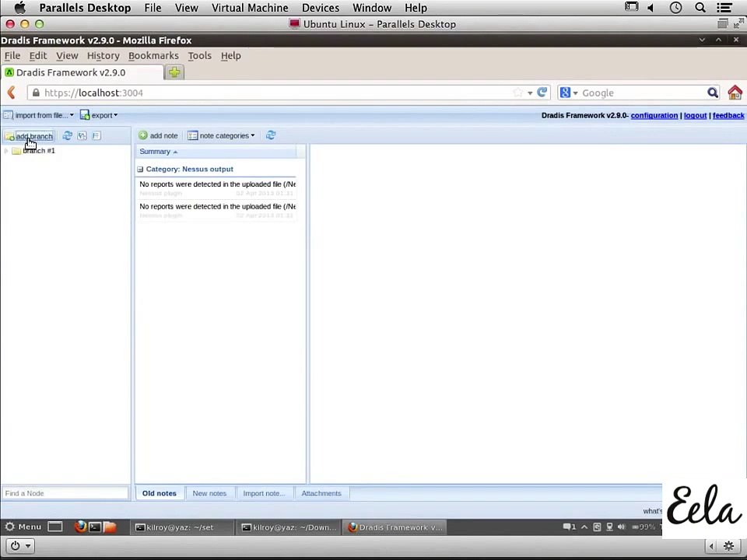Open Firefox File menu
Viewport: 747px width, 560px height.
12,56
